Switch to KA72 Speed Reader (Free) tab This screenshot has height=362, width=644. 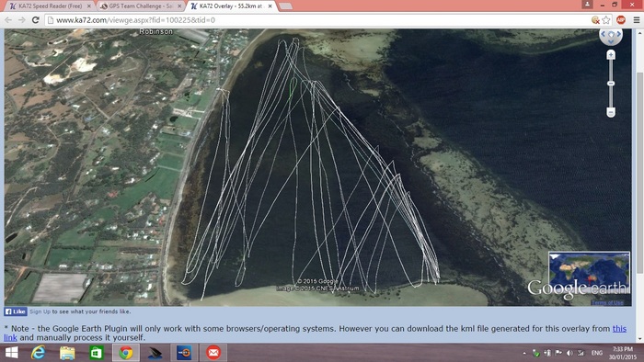(50, 6)
